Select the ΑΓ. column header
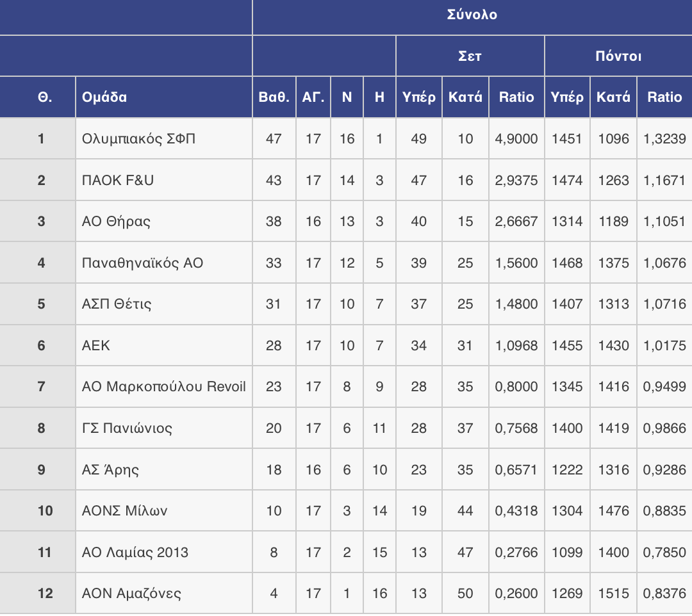Screen dimensions: 692x616 [313, 97]
